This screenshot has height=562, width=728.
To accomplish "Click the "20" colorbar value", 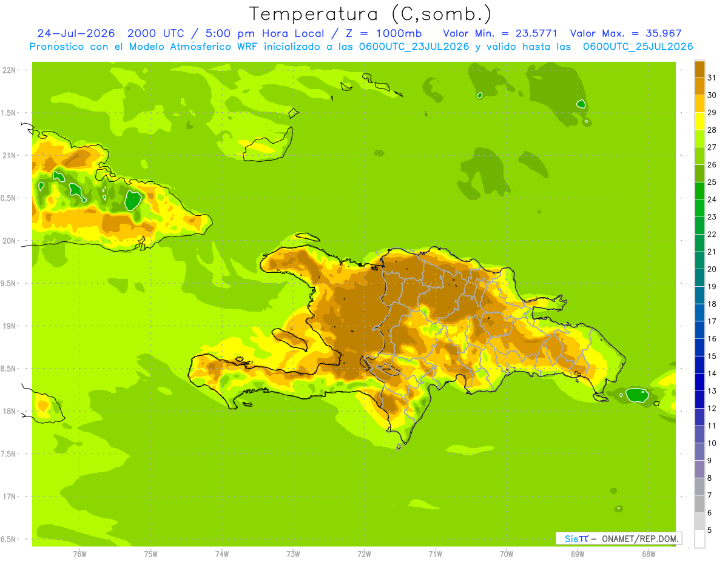I will (712, 269).
